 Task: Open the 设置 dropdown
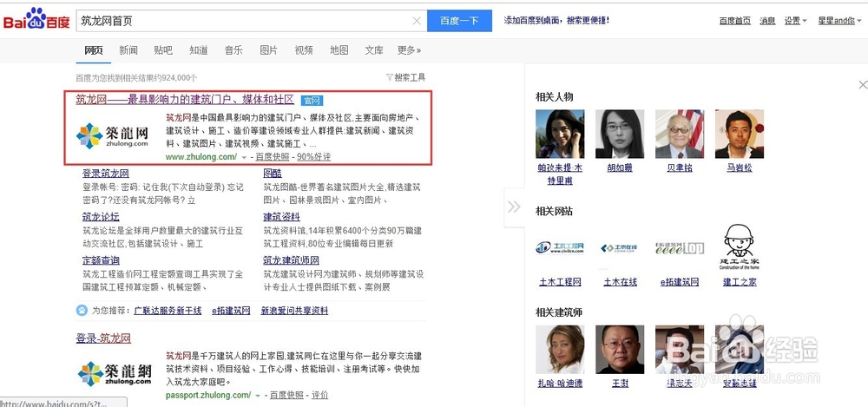click(x=795, y=21)
